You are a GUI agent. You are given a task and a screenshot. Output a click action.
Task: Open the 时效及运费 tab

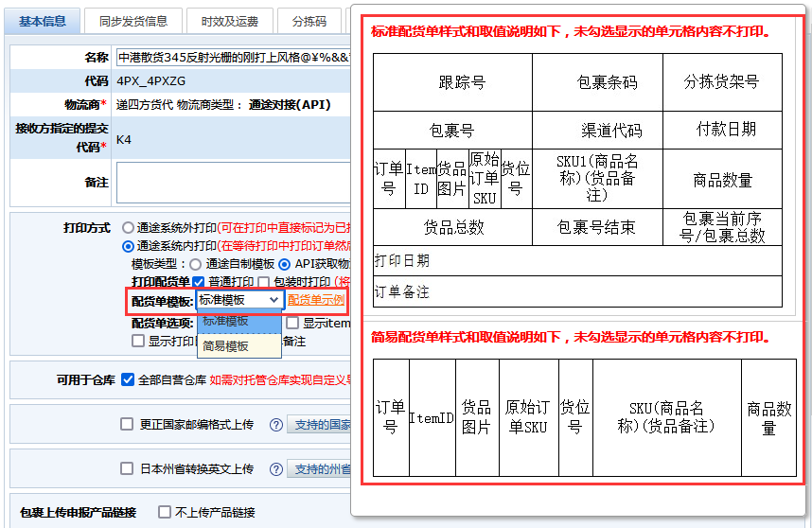[x=229, y=21]
